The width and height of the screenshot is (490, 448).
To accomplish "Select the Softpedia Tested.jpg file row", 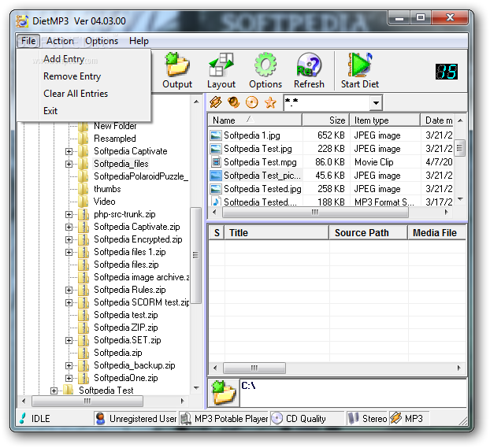I will [331, 189].
